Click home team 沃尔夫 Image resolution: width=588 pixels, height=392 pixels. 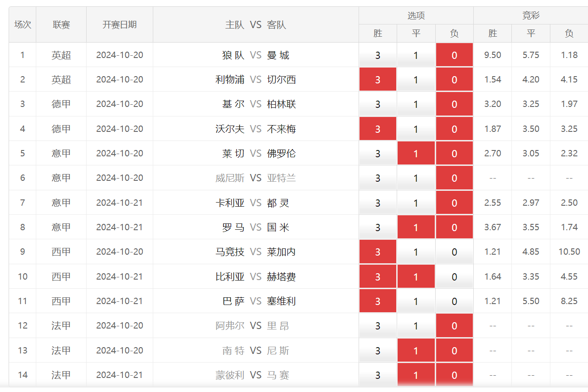[x=230, y=129]
